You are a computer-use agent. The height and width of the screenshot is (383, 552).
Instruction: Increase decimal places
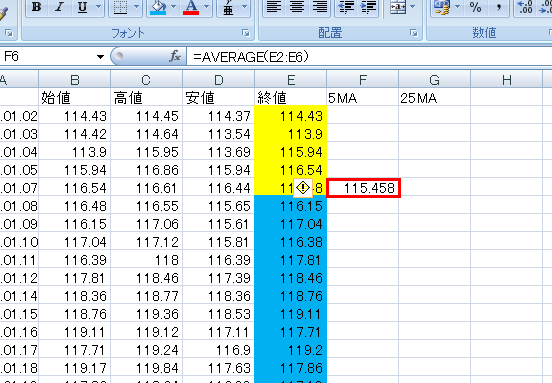526,7
